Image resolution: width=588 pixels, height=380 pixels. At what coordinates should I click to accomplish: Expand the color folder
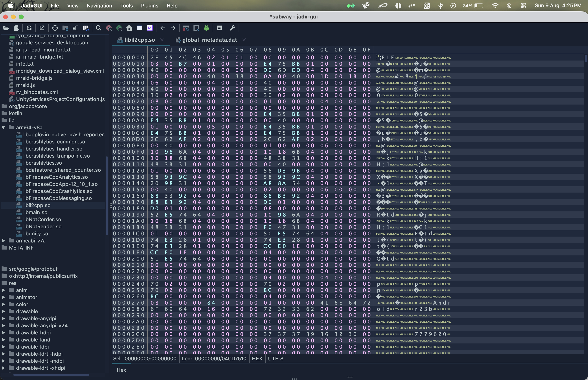[x=4, y=304]
